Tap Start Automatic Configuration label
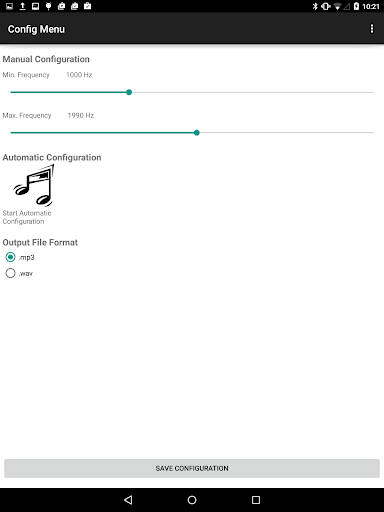The height and width of the screenshot is (512, 384). coord(27,217)
